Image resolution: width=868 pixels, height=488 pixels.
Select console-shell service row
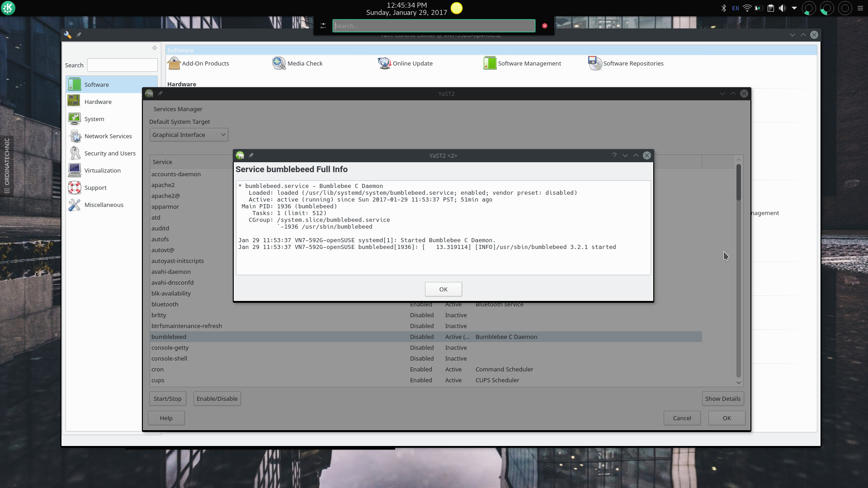tap(426, 358)
